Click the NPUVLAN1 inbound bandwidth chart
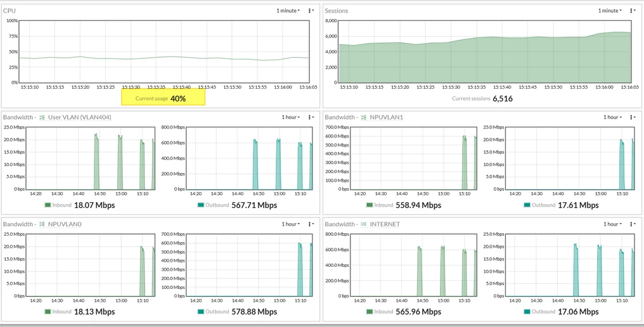 [413, 158]
